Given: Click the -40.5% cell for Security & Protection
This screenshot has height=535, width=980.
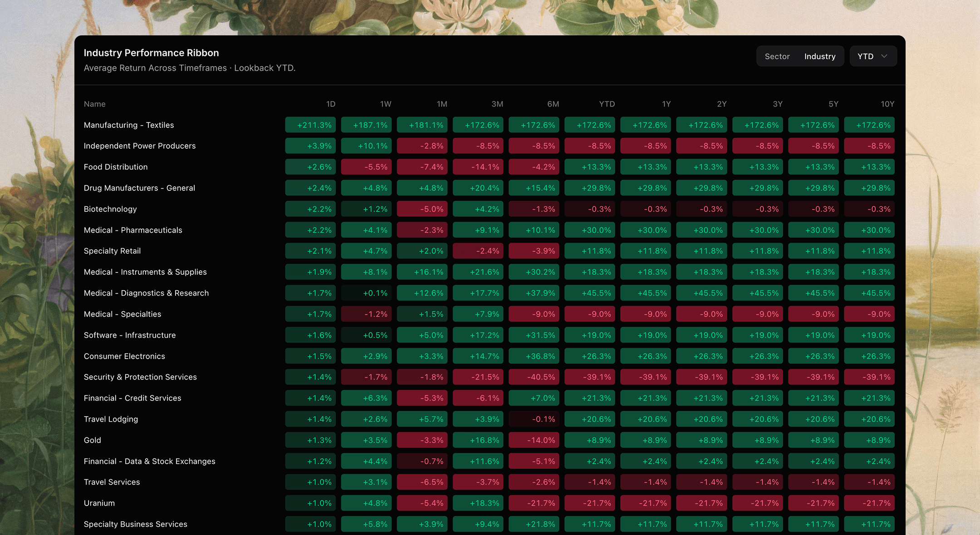Looking at the screenshot, I should pos(534,377).
